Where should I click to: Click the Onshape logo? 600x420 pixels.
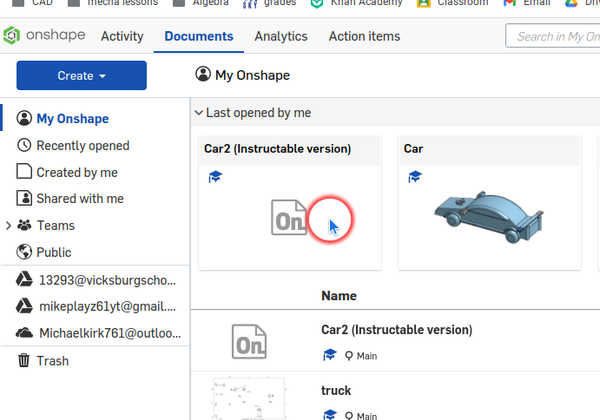pos(44,35)
